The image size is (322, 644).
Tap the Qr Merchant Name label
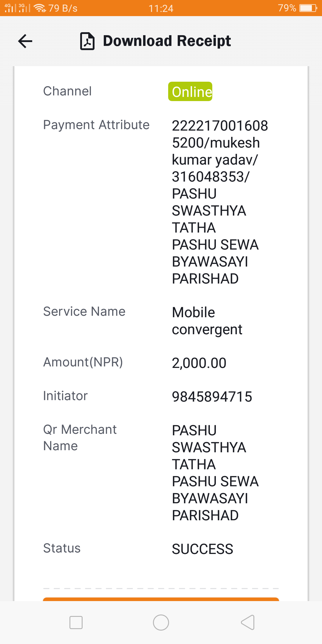click(x=80, y=438)
